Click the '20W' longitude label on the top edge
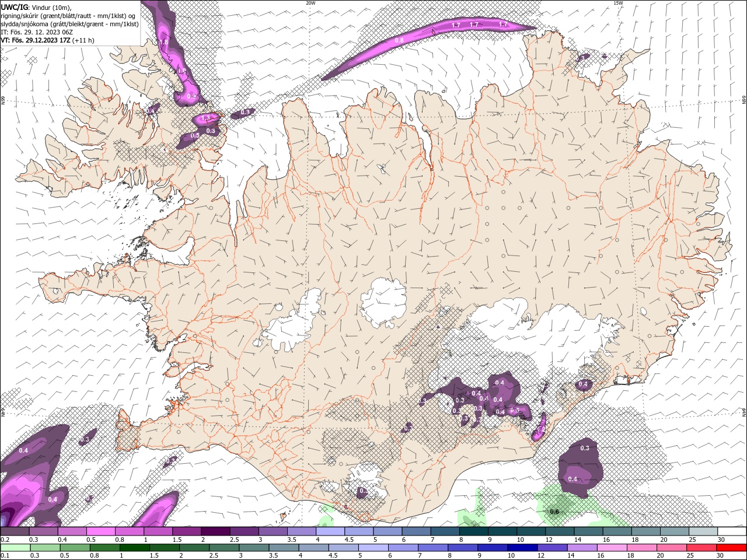The width and height of the screenshot is (747, 560). 310,3
